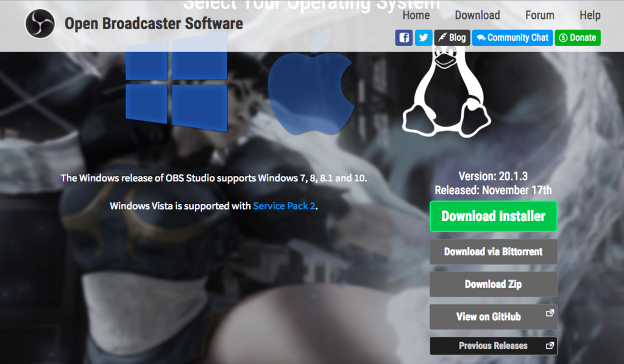Open View on GitHub link
This screenshot has height=364, width=624.
click(x=494, y=317)
